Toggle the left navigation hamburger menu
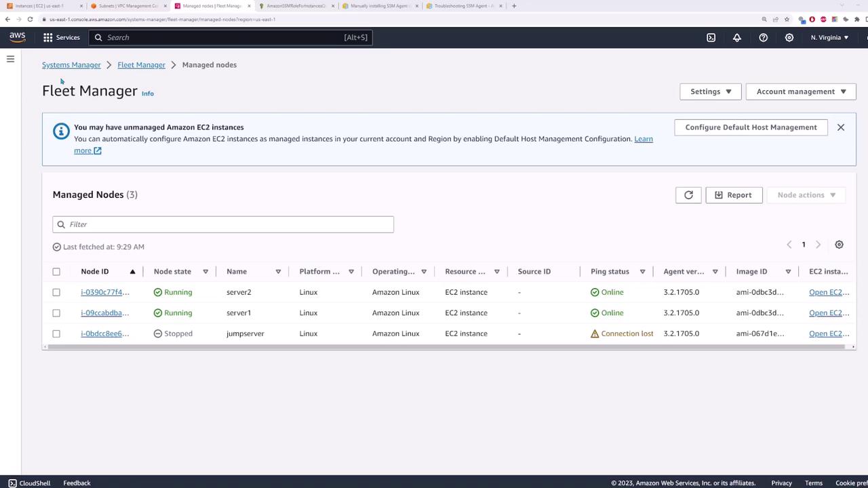868x488 pixels. (10, 59)
